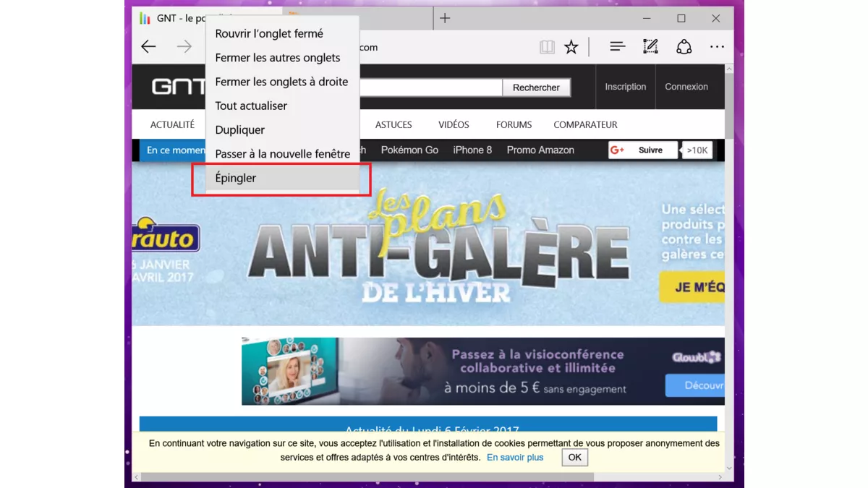Viewport: 868px width, 488px height.
Task: Create a web note with the pen icon
Action: pyautogui.click(x=650, y=47)
